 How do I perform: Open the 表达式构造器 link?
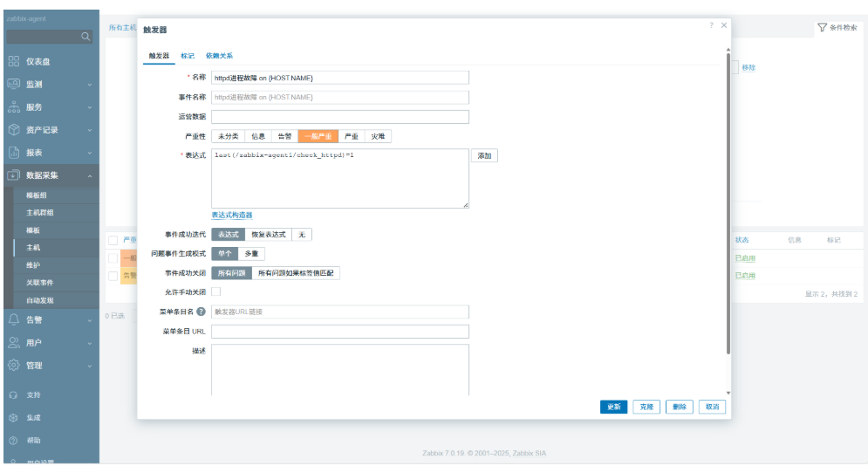coord(232,215)
